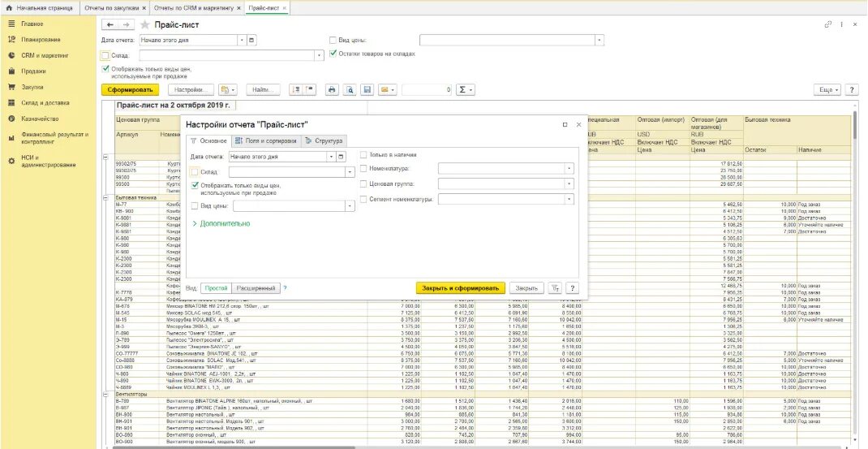Open the Еще dropdown menu
Image resolution: width=868 pixels, height=449 pixels.
pyautogui.click(x=829, y=90)
